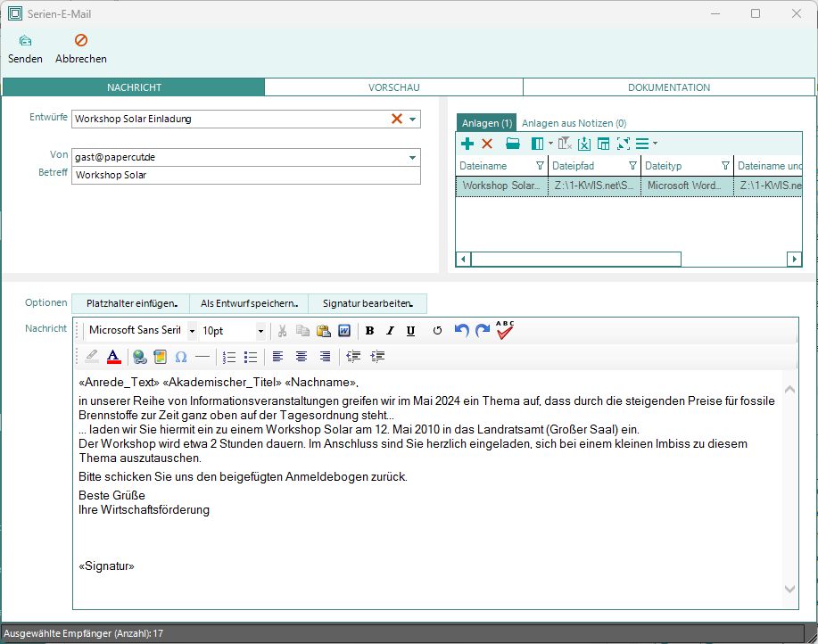
Task: Open the 10pt font size dropdown
Action: pos(260,331)
